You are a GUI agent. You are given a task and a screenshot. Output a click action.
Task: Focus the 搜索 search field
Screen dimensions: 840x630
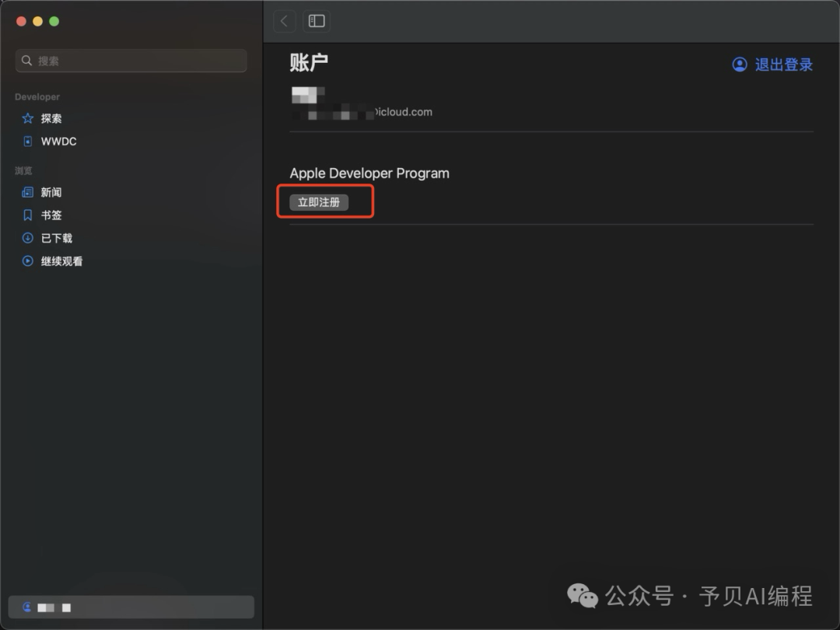point(131,61)
